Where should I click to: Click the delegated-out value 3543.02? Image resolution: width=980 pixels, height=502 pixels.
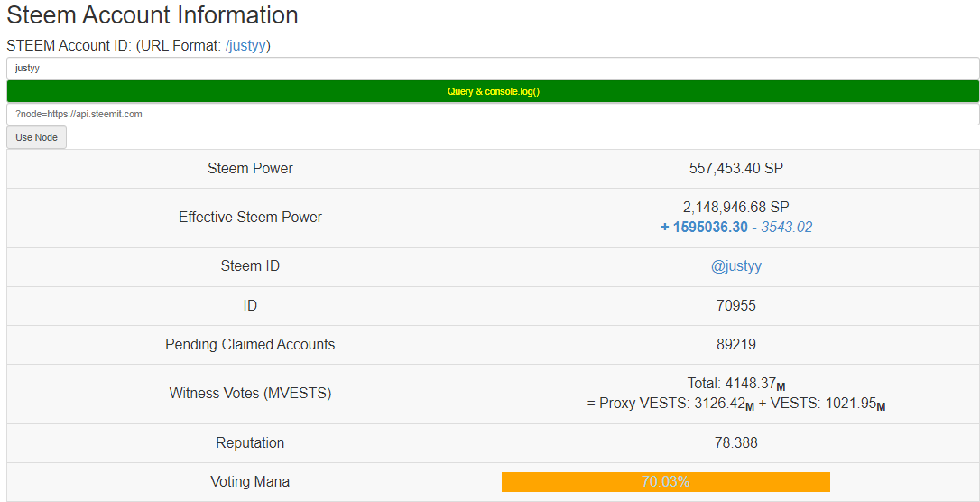(786, 227)
